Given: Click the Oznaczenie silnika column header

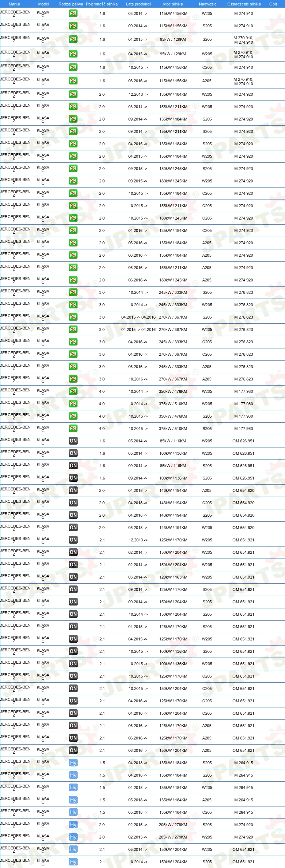Looking at the screenshot, I should tap(244, 4).
